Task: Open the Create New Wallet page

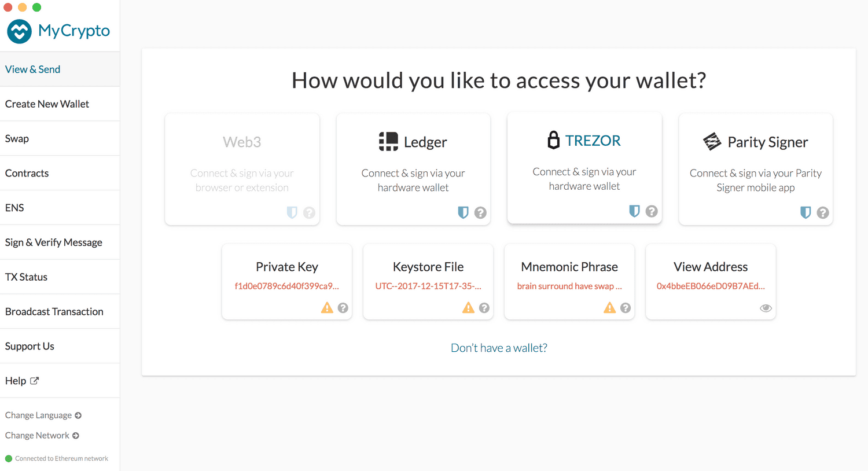Action: [46, 104]
